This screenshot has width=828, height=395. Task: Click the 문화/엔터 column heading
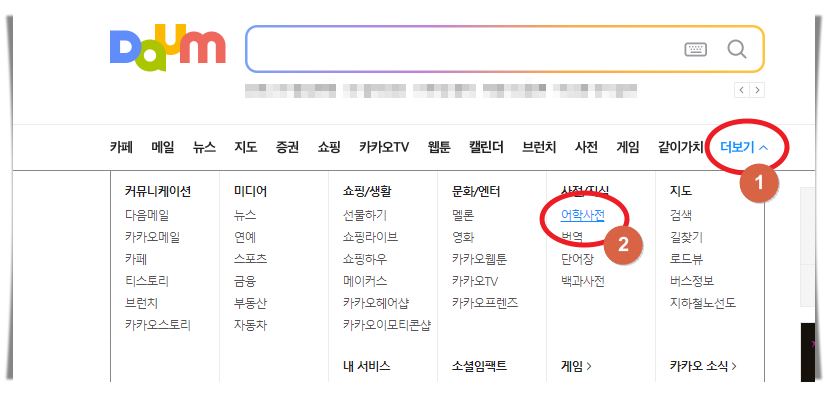(476, 191)
